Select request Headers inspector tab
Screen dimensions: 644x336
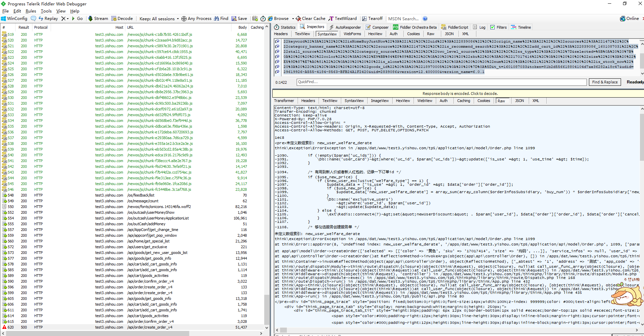(x=281, y=34)
